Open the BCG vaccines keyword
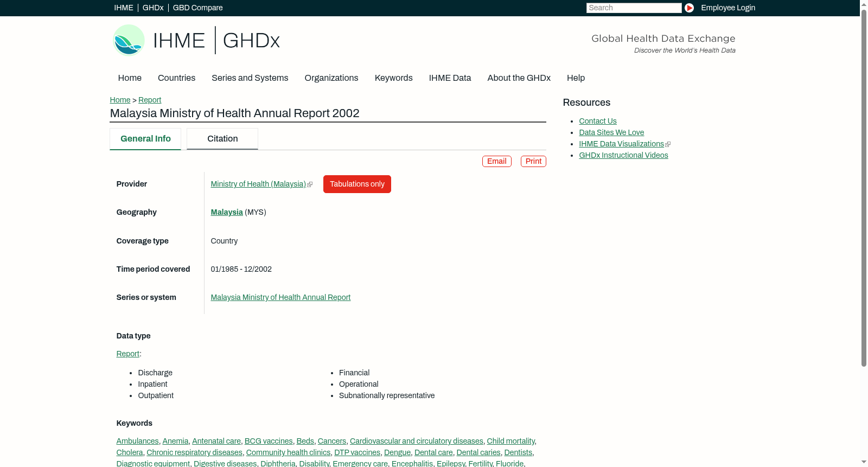Viewport: 868px width, 467px height. pos(269,441)
